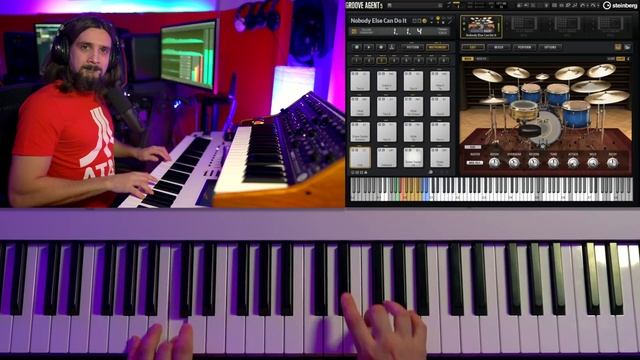Click the play button in the pad transport

coord(369,47)
